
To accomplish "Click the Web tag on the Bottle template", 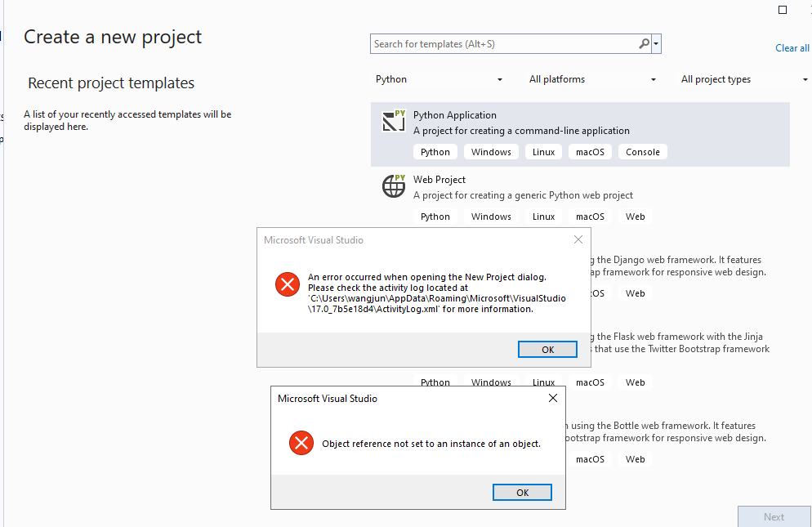I will [635, 459].
